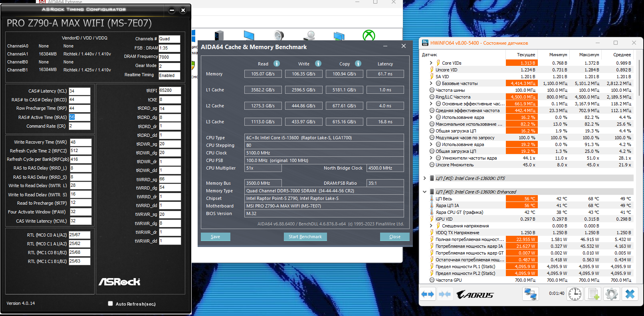Click the ASRock logo in Timing Configurator
The image size is (644, 316).
[119, 282]
